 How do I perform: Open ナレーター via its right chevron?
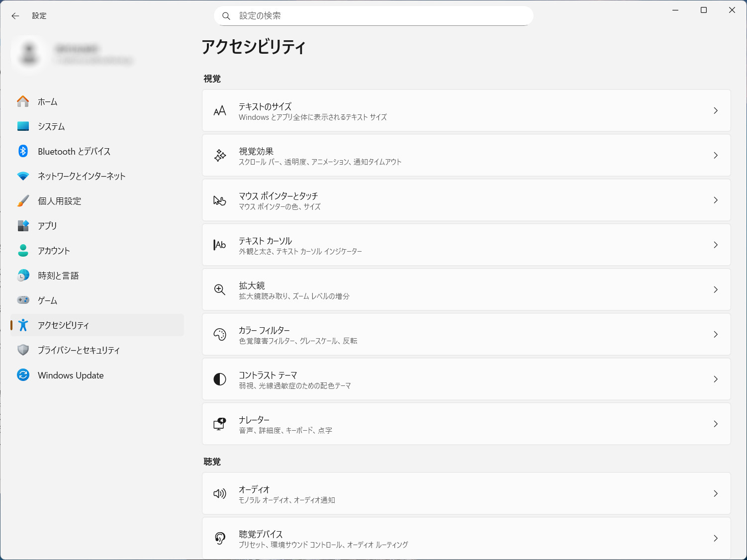pyautogui.click(x=716, y=424)
